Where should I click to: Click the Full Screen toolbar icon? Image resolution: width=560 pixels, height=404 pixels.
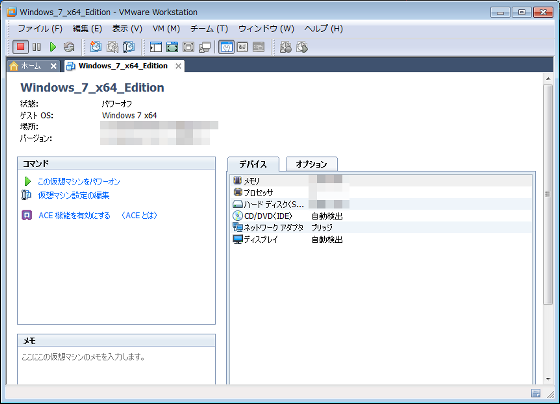188,47
